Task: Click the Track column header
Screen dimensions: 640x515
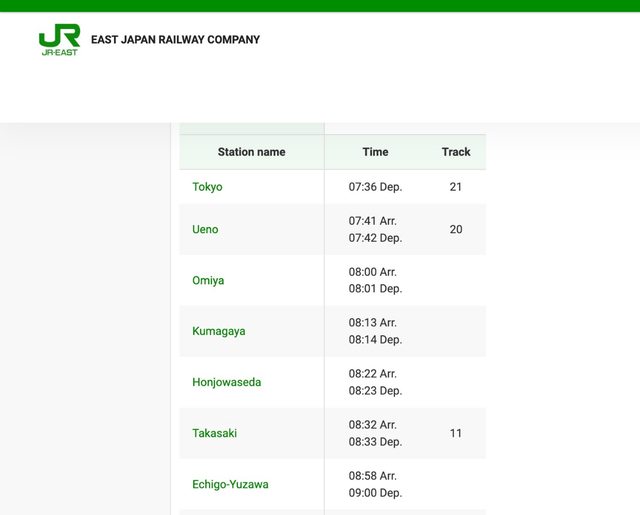Action: [x=456, y=152]
